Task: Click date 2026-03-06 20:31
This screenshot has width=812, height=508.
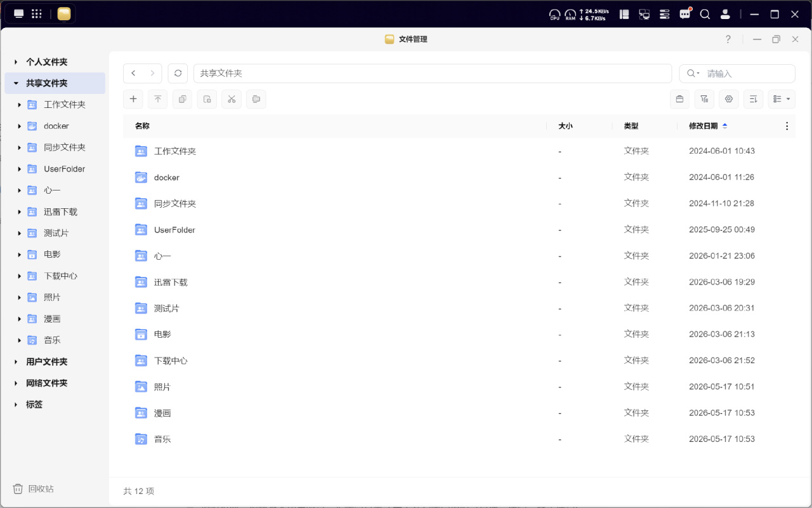Action: pyautogui.click(x=722, y=308)
